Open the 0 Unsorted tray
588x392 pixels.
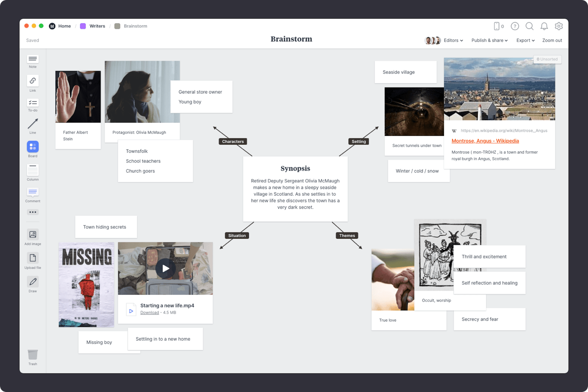547,59
